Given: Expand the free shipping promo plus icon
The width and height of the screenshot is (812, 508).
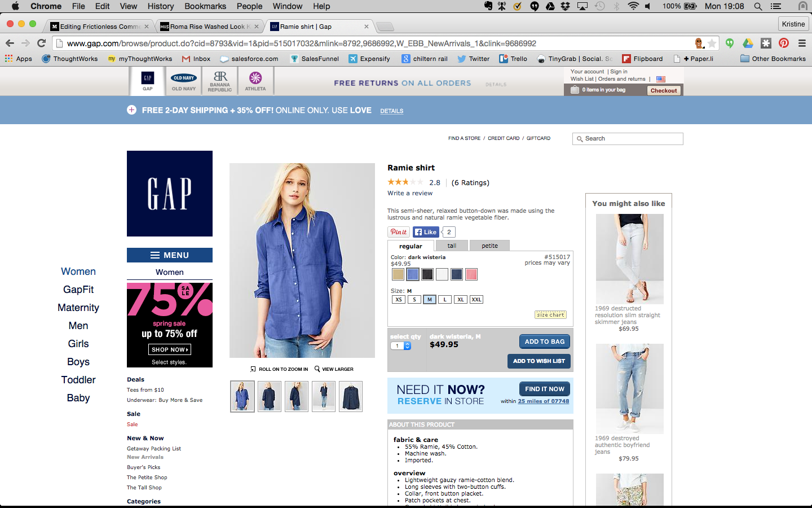Looking at the screenshot, I should click(x=131, y=110).
